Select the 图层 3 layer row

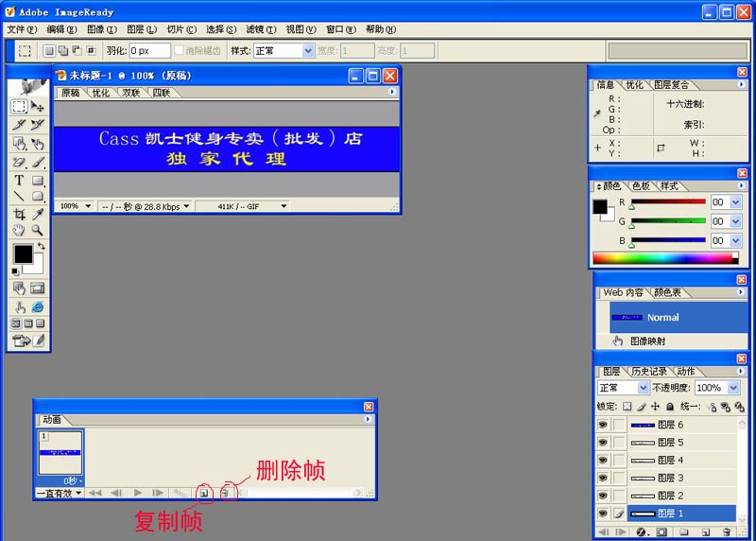coord(680,478)
